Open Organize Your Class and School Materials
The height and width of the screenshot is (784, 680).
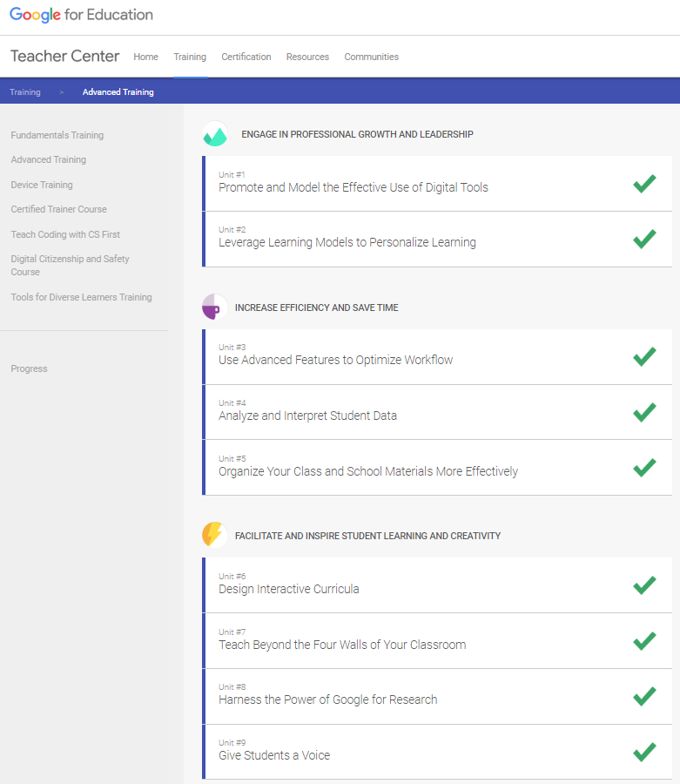click(437, 468)
